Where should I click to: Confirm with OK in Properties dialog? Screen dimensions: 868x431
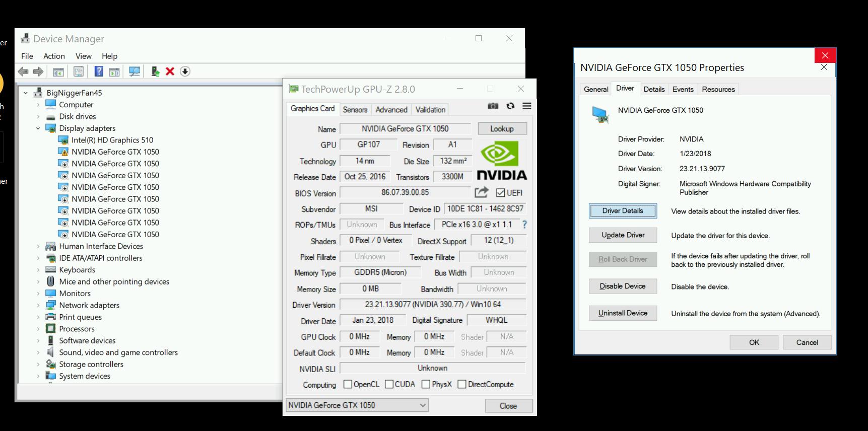(x=754, y=342)
